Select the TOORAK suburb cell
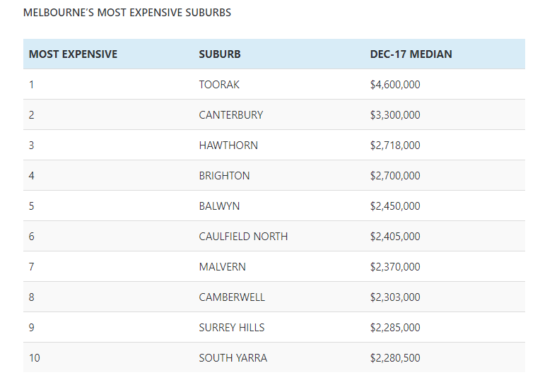The image size is (540, 392). tap(219, 85)
